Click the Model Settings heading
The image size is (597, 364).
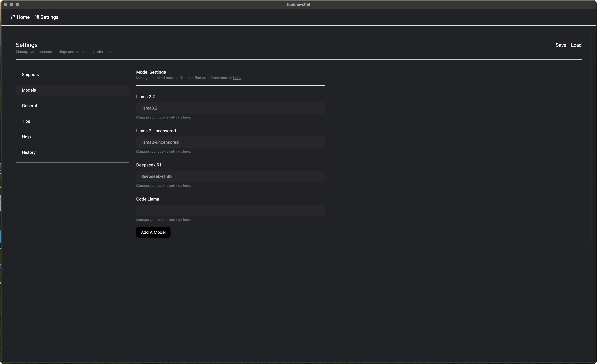[151, 72]
